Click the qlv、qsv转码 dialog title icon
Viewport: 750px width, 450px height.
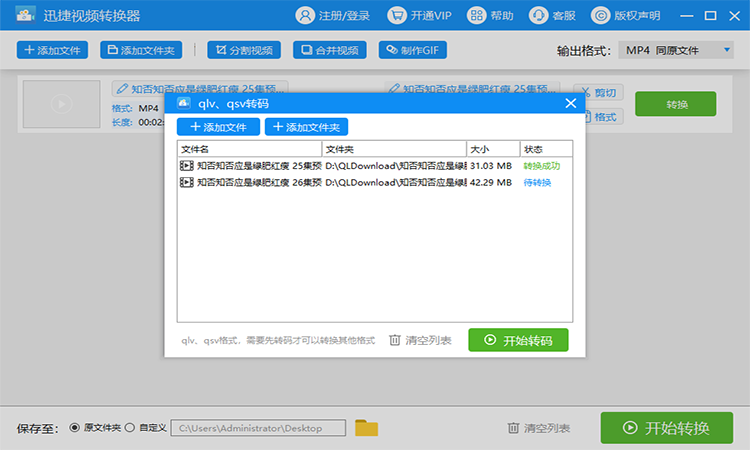(x=184, y=103)
